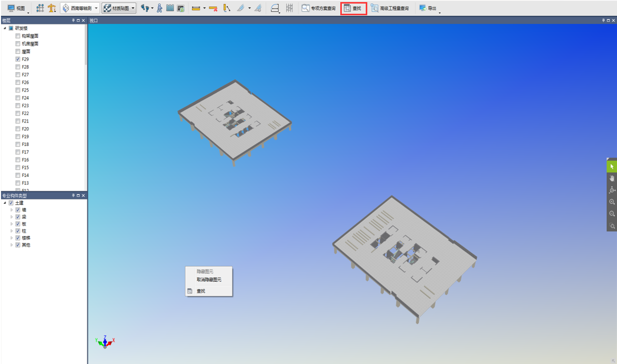Collapse the 土建 tree node
The height and width of the screenshot is (364, 617).
pos(5,203)
